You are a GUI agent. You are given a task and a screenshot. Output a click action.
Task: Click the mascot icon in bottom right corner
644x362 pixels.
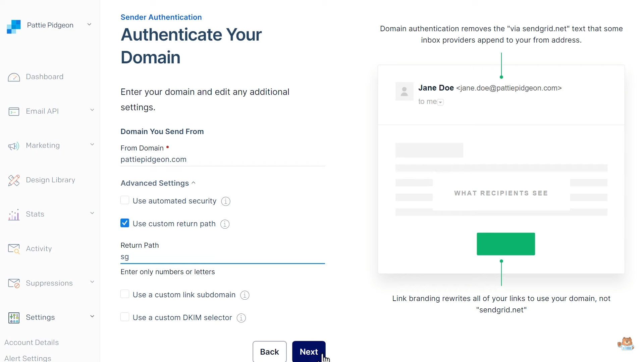626,343
